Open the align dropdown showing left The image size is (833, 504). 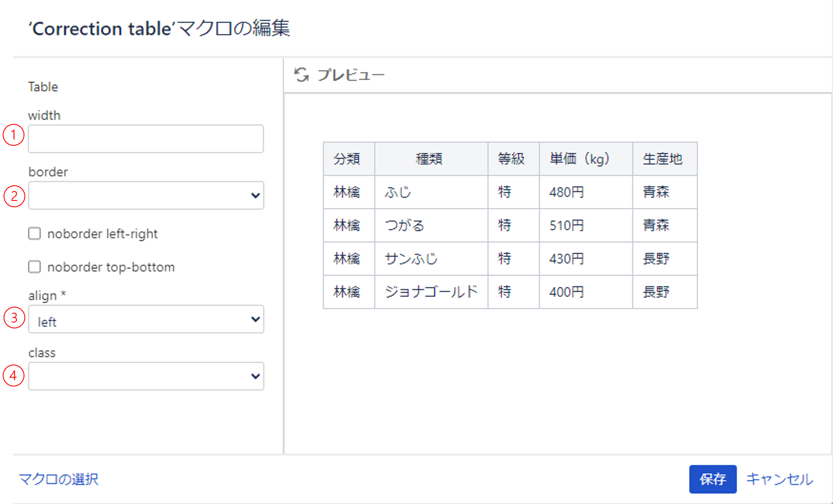pyautogui.click(x=146, y=319)
